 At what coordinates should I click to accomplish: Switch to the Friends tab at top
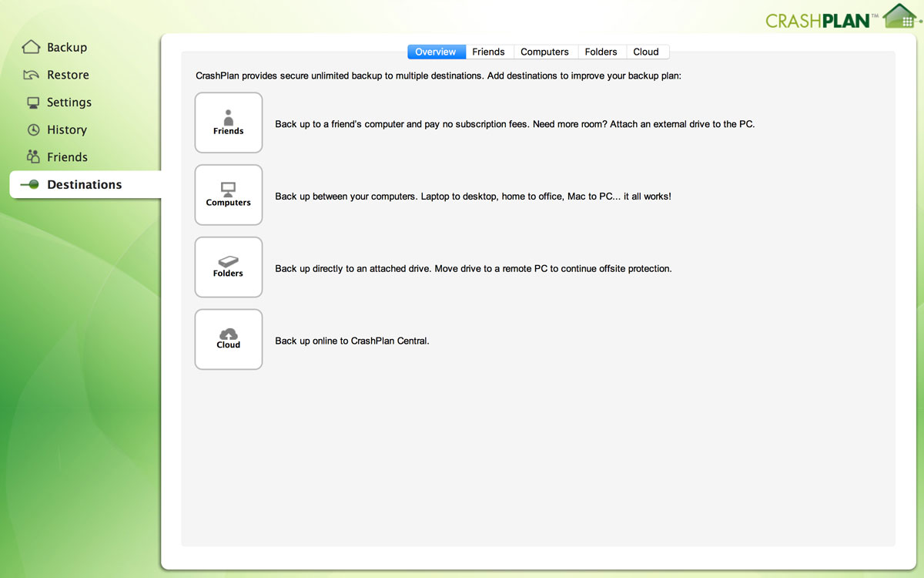[488, 52]
